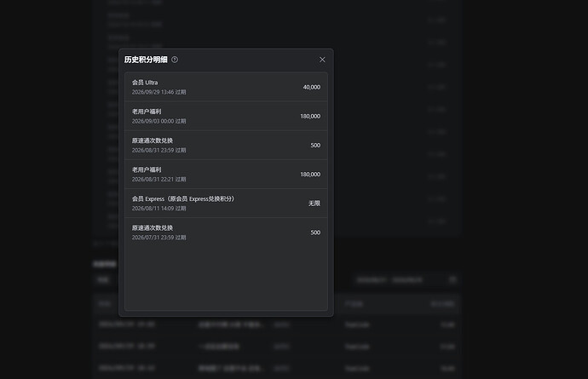Viewport: 588px width, 379px height.
Task: Select the 会员 Express entry
Action: click(x=226, y=204)
